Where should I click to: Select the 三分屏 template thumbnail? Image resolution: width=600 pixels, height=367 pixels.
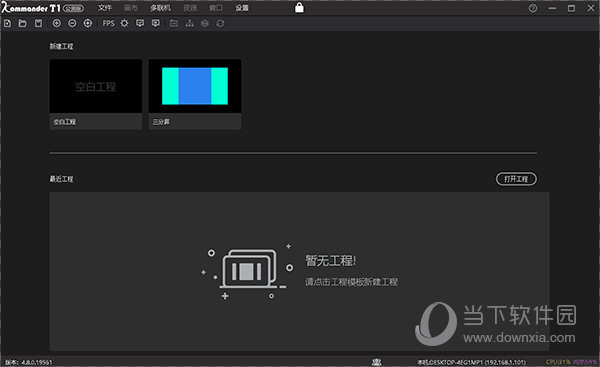click(x=195, y=86)
